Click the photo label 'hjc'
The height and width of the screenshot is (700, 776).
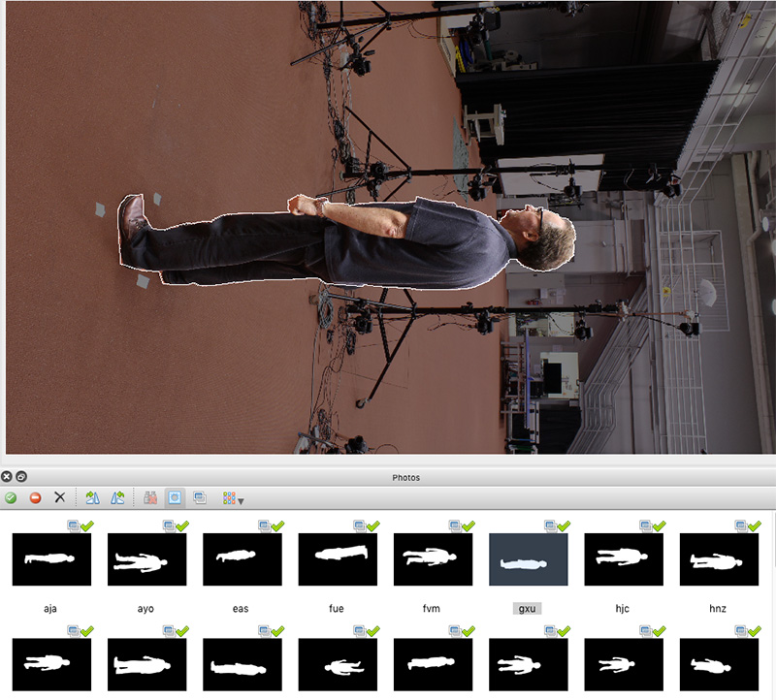pyautogui.click(x=622, y=609)
